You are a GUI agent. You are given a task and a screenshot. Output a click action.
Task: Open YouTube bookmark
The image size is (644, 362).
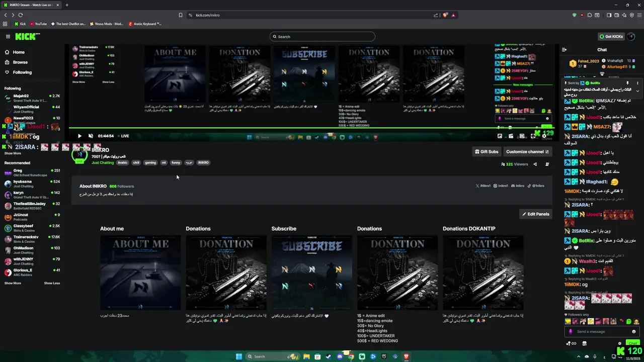(39, 24)
